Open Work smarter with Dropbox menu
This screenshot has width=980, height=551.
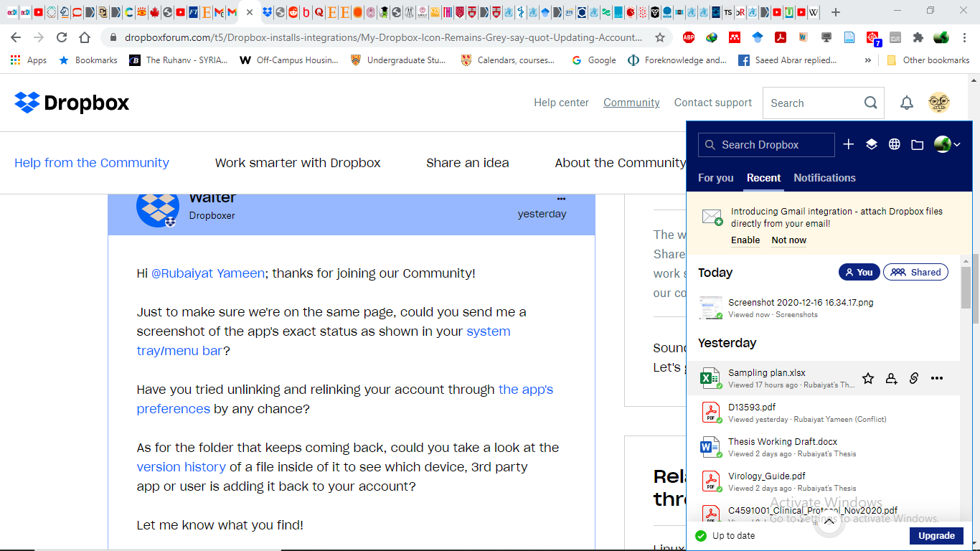coord(298,163)
